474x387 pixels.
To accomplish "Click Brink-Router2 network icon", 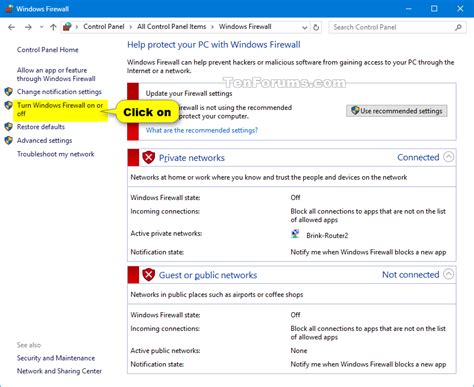I will (x=295, y=234).
